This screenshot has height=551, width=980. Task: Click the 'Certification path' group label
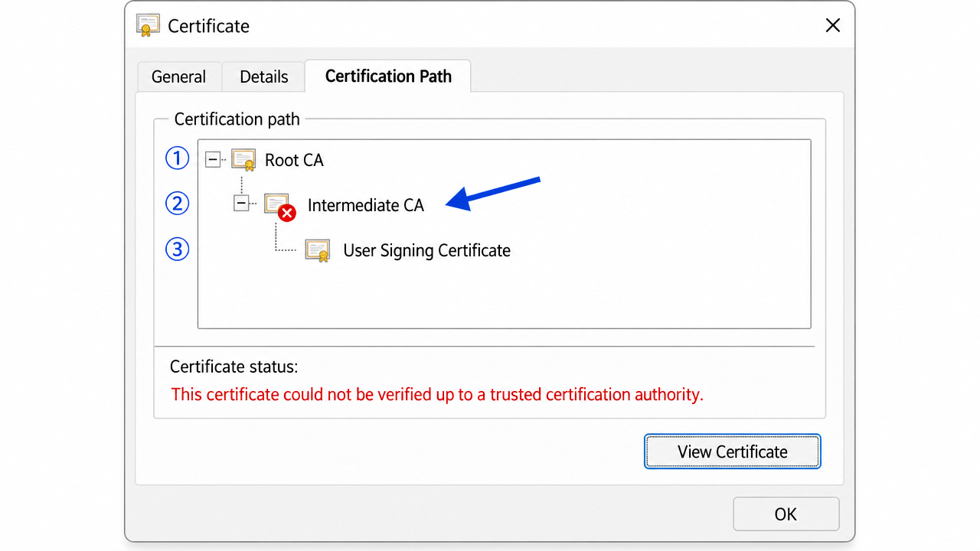(x=237, y=119)
